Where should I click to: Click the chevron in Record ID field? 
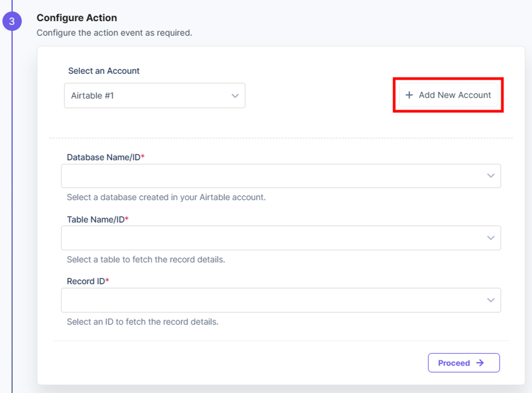[491, 300]
